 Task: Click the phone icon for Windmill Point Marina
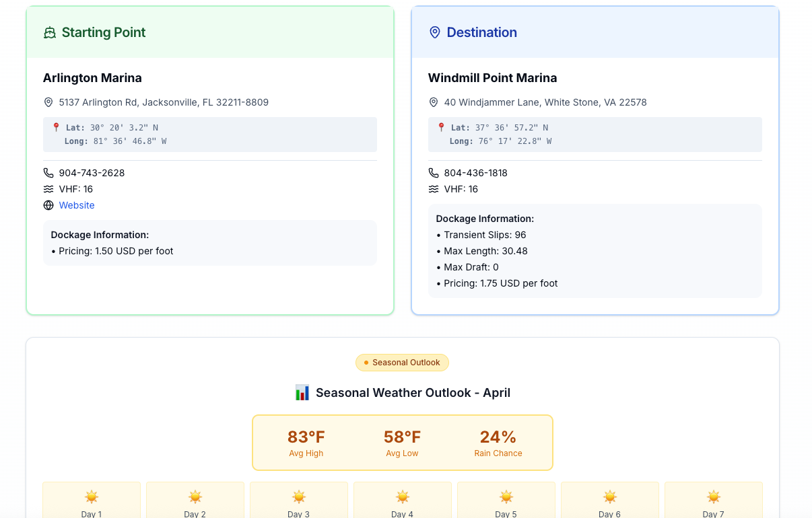coord(433,172)
